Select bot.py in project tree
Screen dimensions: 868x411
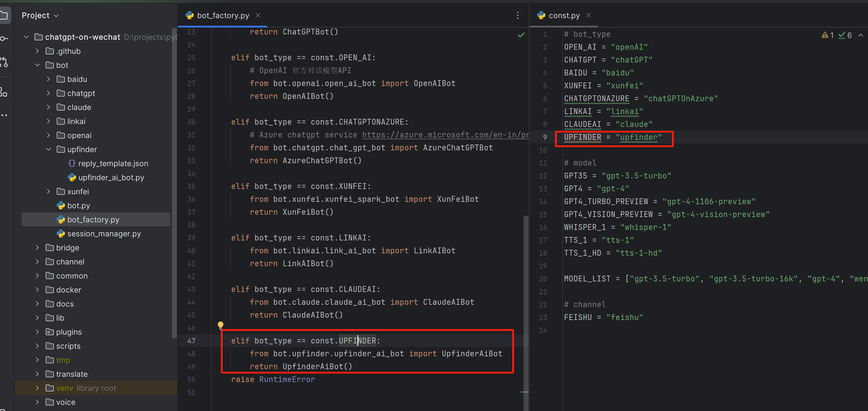click(78, 205)
